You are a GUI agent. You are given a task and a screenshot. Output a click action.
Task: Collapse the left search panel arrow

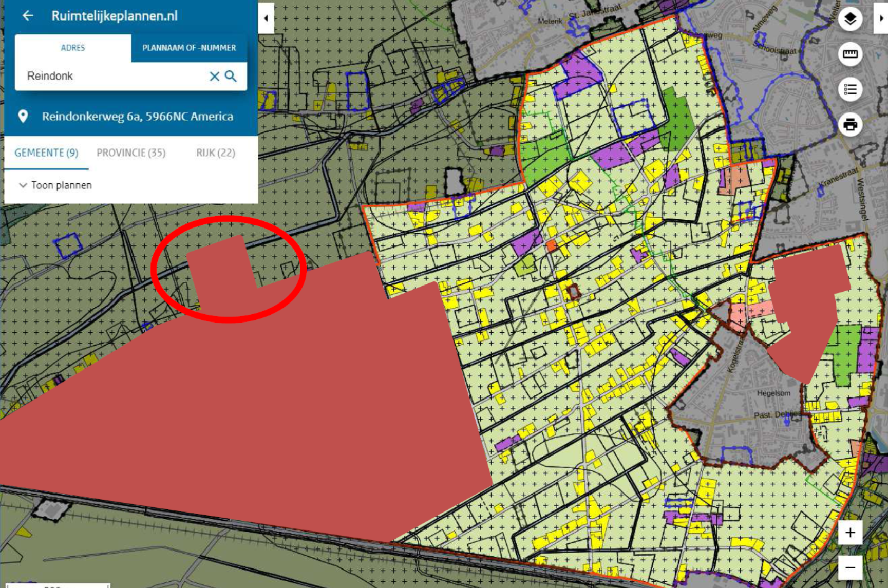click(266, 18)
